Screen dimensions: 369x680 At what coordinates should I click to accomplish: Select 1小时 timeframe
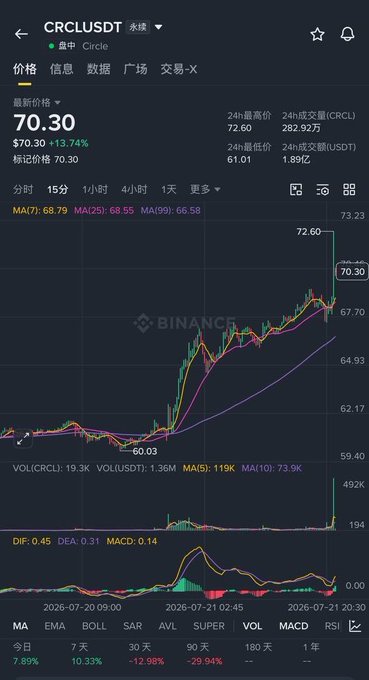[x=95, y=190]
